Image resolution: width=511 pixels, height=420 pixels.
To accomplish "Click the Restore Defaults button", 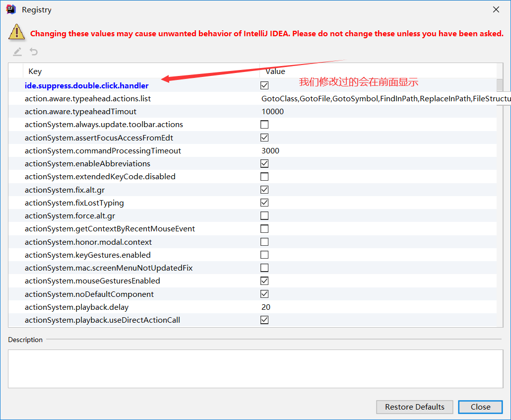I will [x=415, y=407].
